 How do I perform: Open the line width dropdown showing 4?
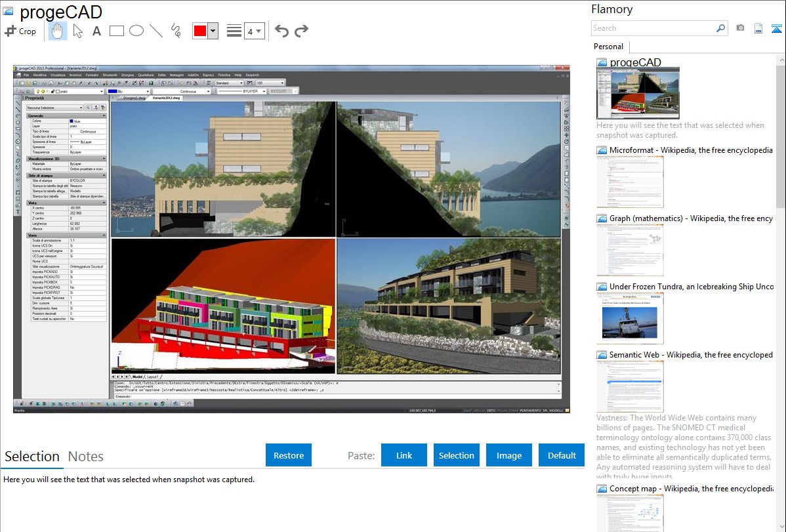point(254,31)
